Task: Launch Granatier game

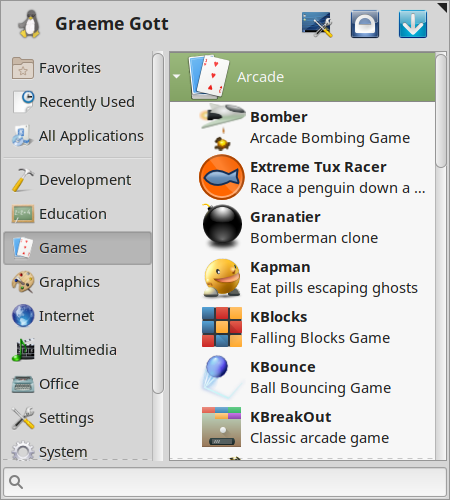Action: point(303,227)
